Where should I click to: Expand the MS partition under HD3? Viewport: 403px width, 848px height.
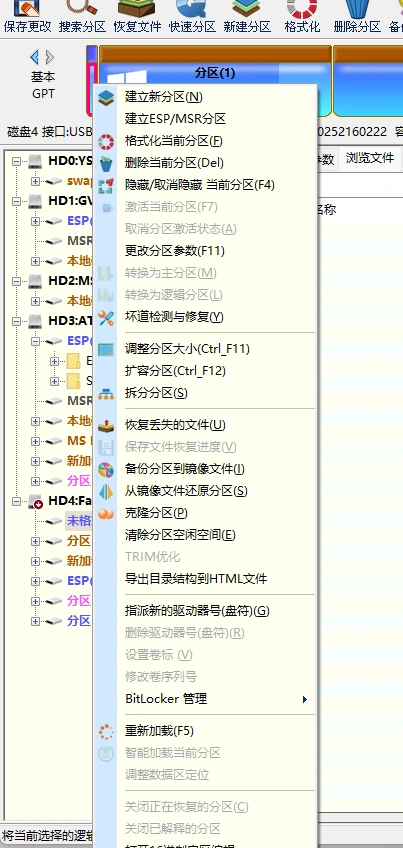click(35, 441)
